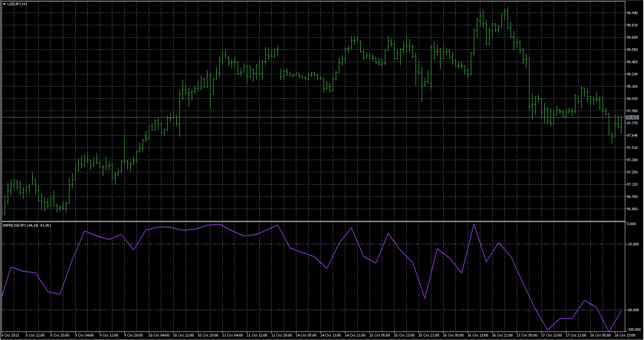644x340 pixels.
Task: Click the 16 Oct 13:00 time label
Action: pos(478,335)
